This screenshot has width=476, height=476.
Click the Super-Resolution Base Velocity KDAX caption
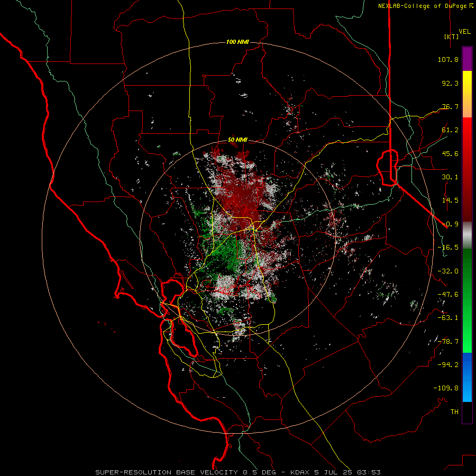pos(237,472)
